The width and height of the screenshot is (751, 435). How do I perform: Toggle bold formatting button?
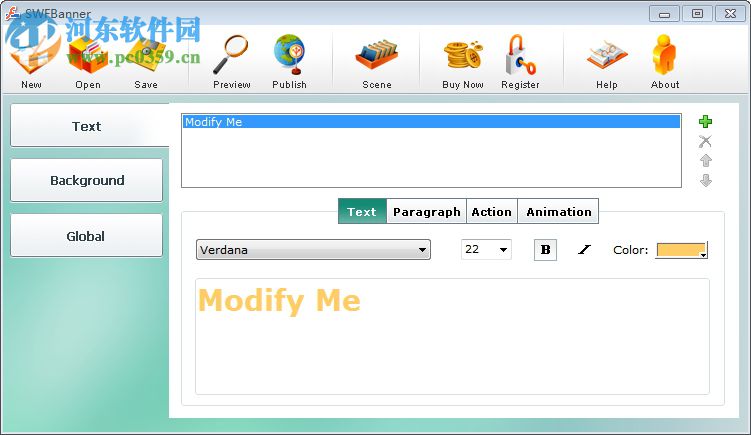[x=545, y=250]
